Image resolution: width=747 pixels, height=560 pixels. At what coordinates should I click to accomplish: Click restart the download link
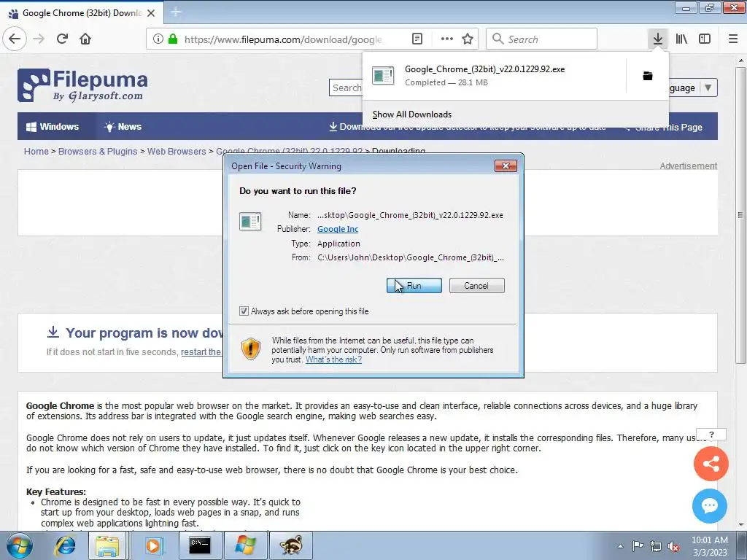[x=201, y=352]
